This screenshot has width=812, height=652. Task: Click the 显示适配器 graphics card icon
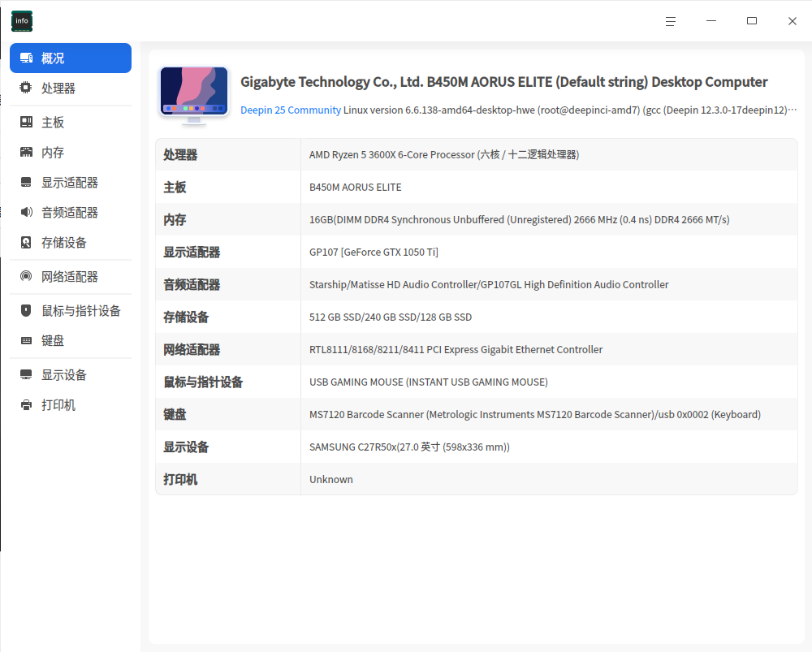pyautogui.click(x=26, y=183)
